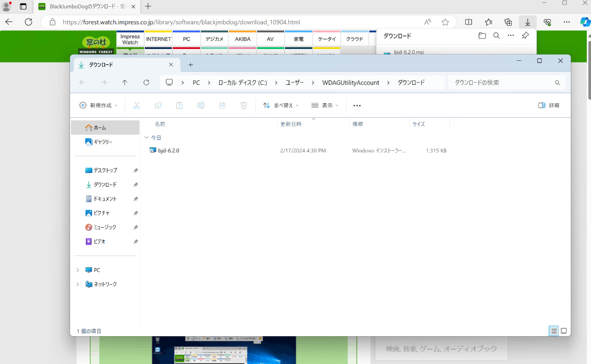Image resolution: width=591 pixels, height=364 pixels.
Task: Click Impress Watch tab on website
Action: coord(130,40)
